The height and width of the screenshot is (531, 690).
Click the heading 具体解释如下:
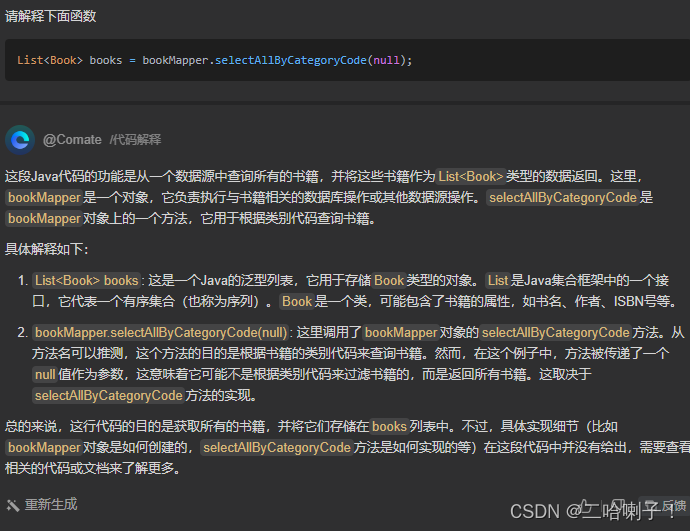pos(47,249)
